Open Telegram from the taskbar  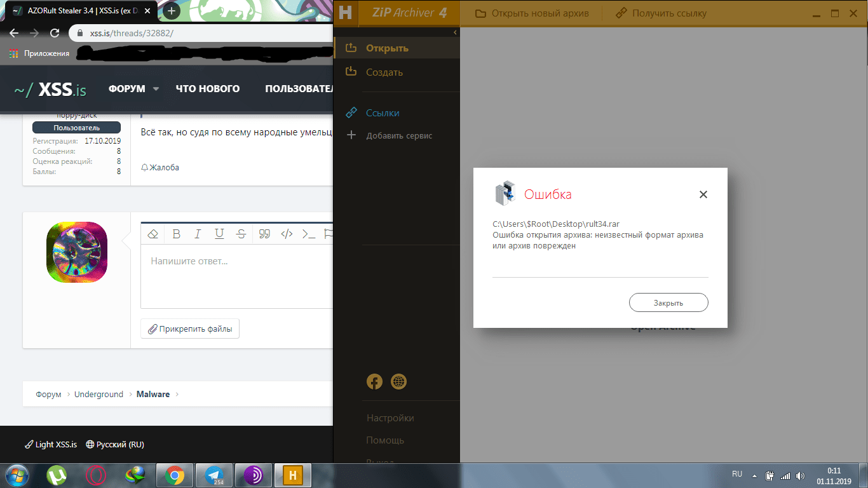214,475
